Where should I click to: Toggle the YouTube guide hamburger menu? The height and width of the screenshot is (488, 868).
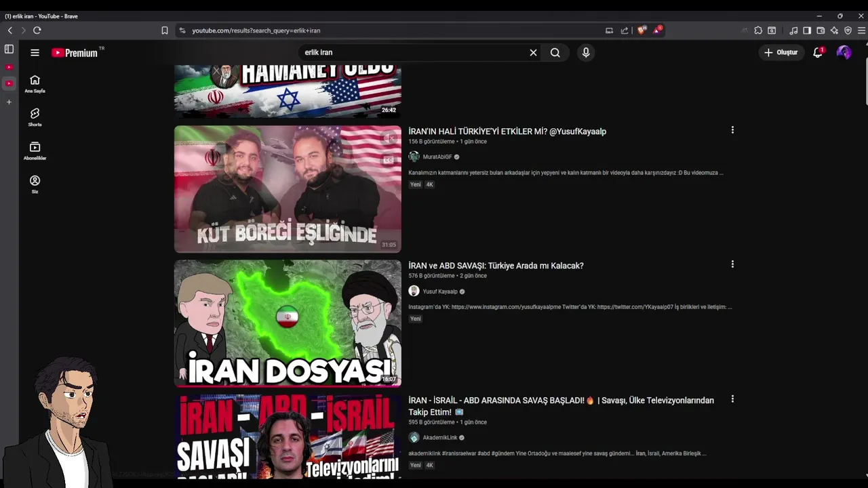click(35, 52)
